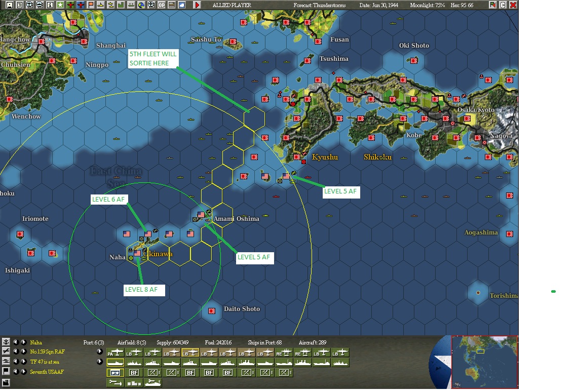Screen dimensions: 576x392
Task: Click the flag icon beside Seventh USAAF
Action: pyautogui.click(x=6, y=371)
